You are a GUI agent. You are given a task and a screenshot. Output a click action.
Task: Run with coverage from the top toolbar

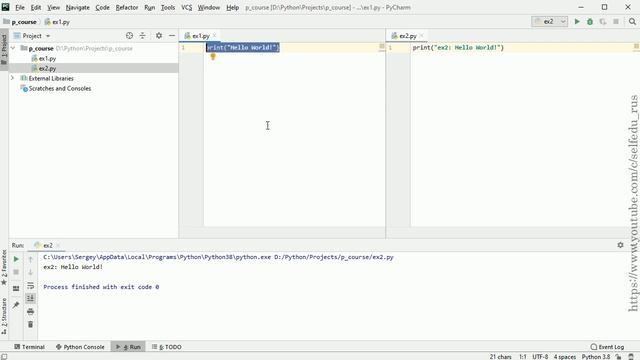603,22
